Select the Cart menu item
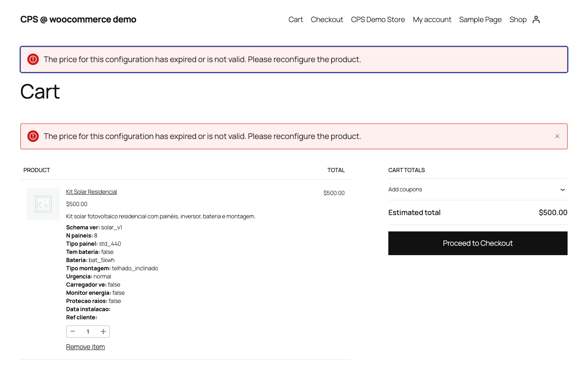This screenshot has height=368, width=588. (x=296, y=19)
